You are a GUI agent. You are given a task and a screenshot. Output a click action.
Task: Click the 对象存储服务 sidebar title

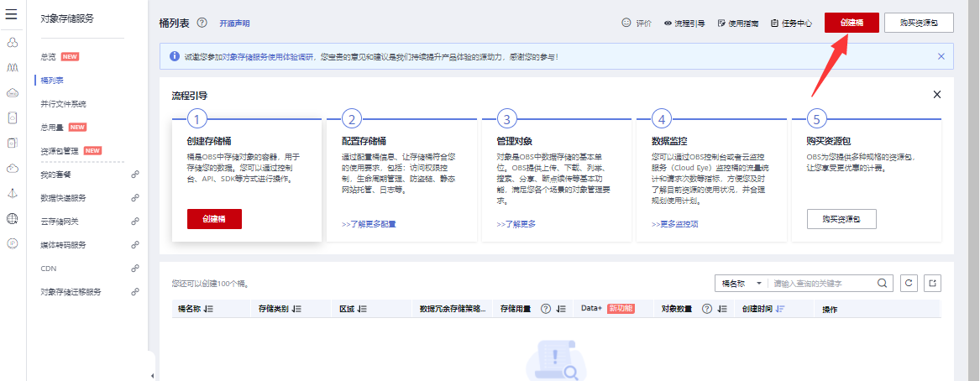click(x=67, y=18)
